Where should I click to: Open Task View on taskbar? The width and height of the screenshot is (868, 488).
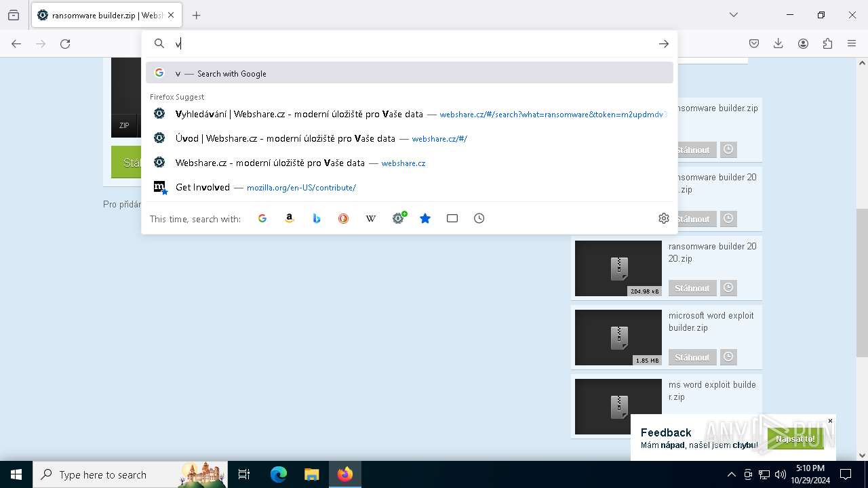point(244,474)
